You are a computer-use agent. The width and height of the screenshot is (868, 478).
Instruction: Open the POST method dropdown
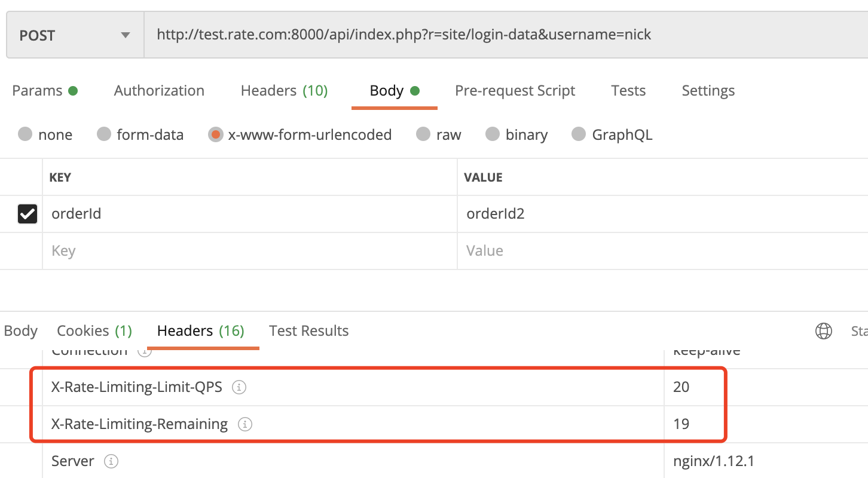pyautogui.click(x=75, y=35)
